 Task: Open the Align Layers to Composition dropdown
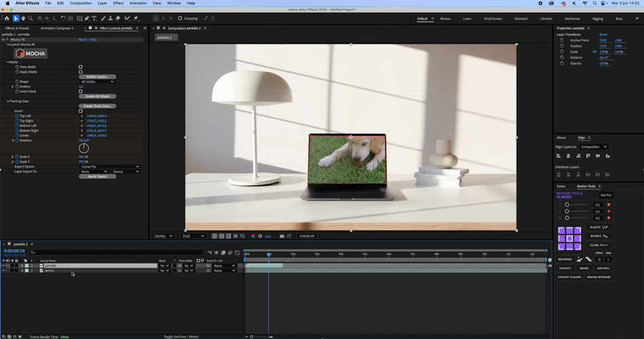pos(595,146)
